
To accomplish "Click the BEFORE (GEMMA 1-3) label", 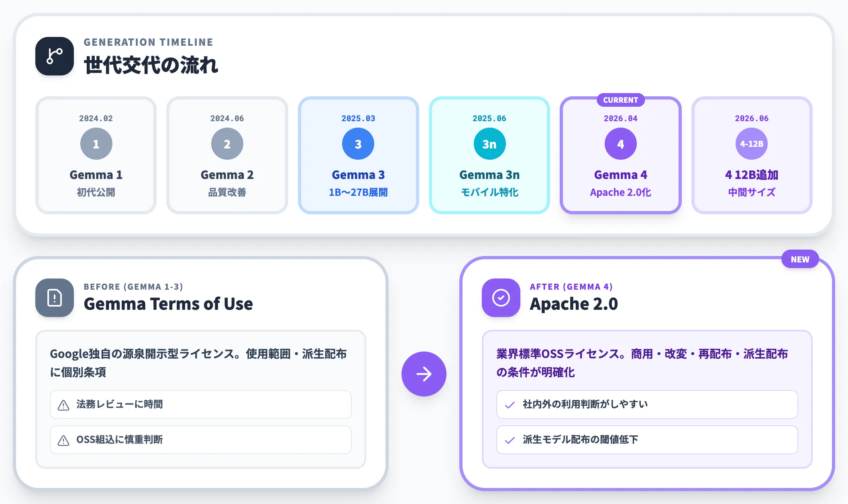I will coord(133,287).
